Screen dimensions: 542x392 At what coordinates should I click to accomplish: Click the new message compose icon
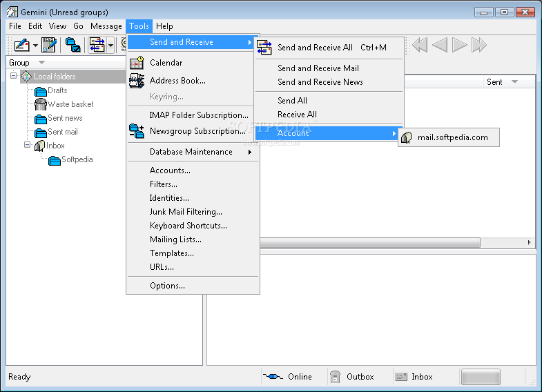pos(22,45)
